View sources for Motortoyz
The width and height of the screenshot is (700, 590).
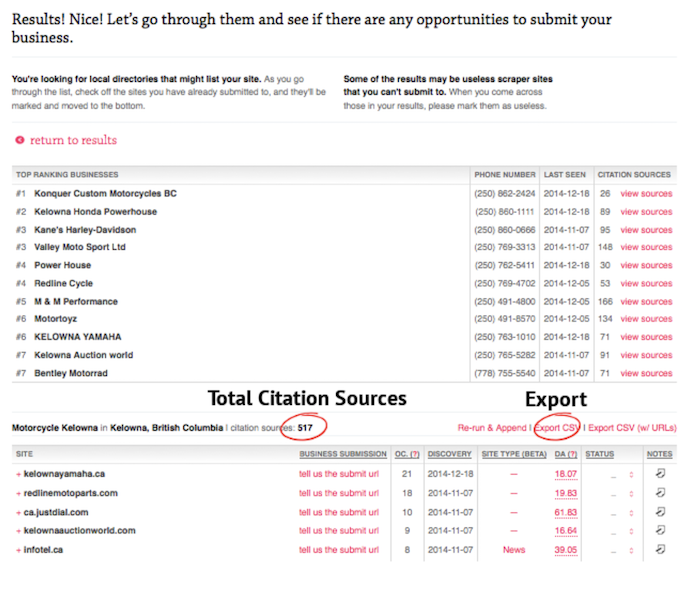(x=646, y=319)
